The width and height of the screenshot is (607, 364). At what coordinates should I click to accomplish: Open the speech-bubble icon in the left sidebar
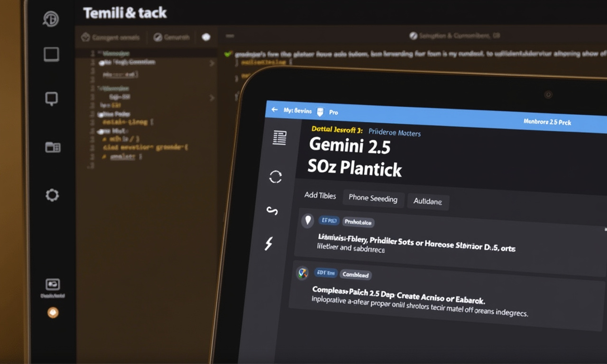[x=51, y=99]
